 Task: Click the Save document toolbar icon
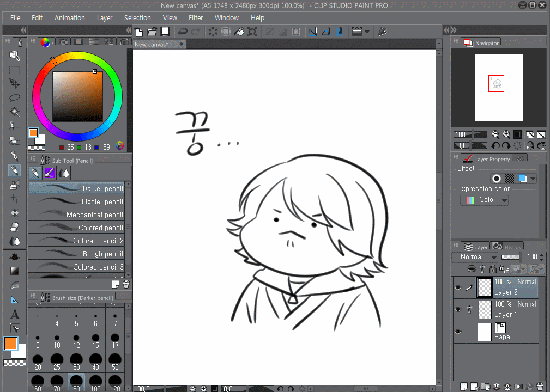(165, 32)
